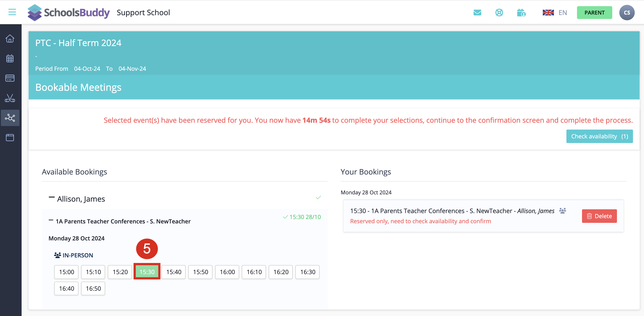Toggle the selected 15:30 time slot
The width and height of the screenshot is (644, 316).
tap(147, 272)
